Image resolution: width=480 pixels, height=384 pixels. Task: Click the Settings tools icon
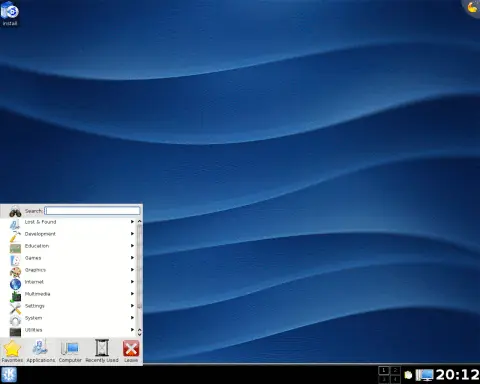click(x=15, y=308)
